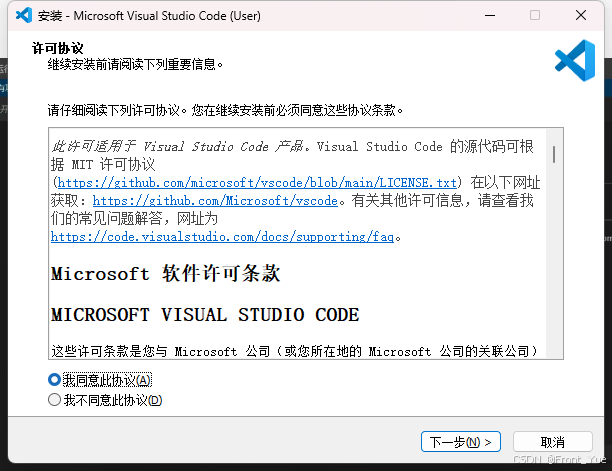Click the "继续安装前请阅读下列重要信息。" subtitle
The image size is (612, 471).
click(135, 64)
